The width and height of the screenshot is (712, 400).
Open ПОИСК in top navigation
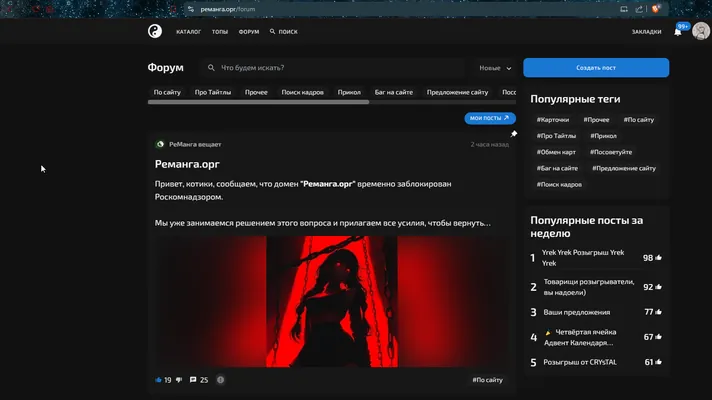(x=283, y=32)
